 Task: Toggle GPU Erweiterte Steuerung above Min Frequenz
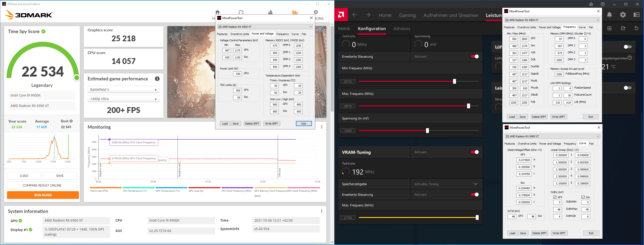click(x=475, y=56)
